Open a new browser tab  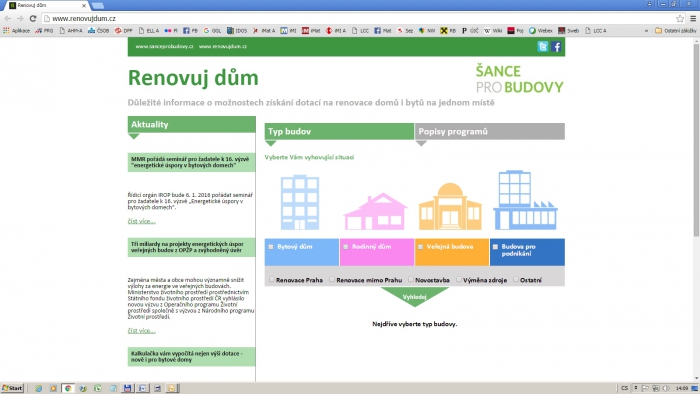point(98,5)
